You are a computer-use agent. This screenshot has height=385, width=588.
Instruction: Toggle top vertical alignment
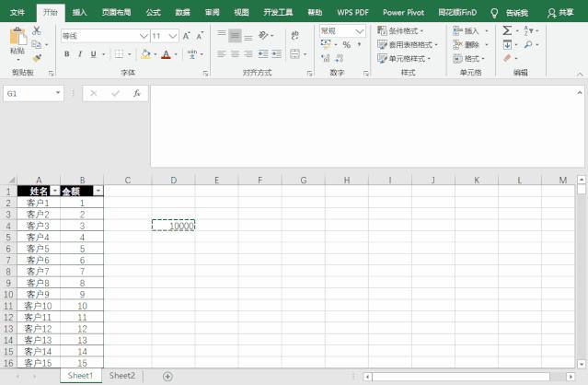coord(222,34)
